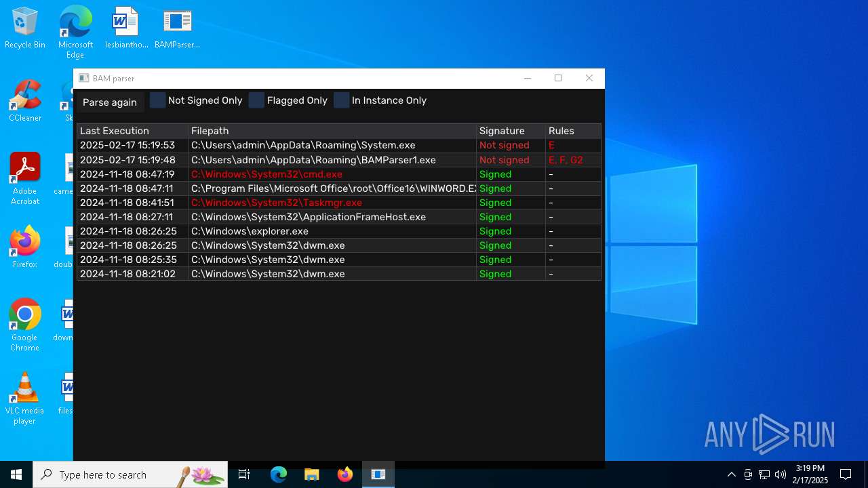Image resolution: width=868 pixels, height=488 pixels.
Task: Click the Parse again button
Action: 110,102
